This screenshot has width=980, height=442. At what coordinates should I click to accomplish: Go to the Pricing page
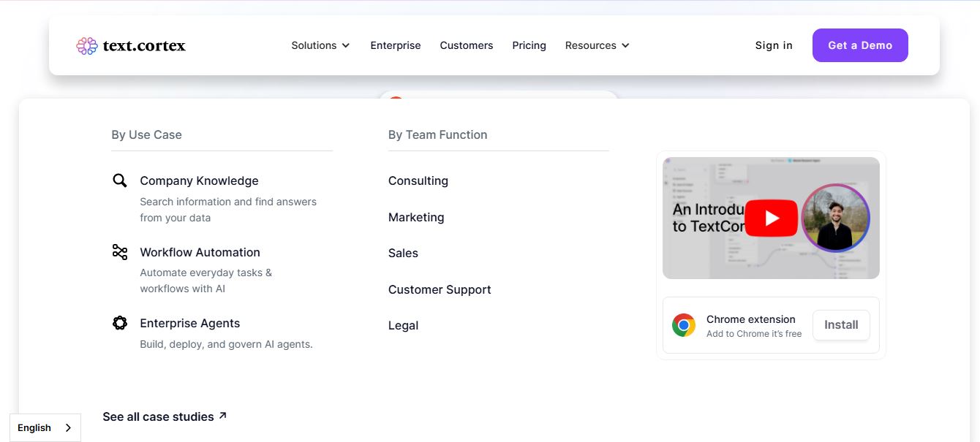pyautogui.click(x=529, y=45)
